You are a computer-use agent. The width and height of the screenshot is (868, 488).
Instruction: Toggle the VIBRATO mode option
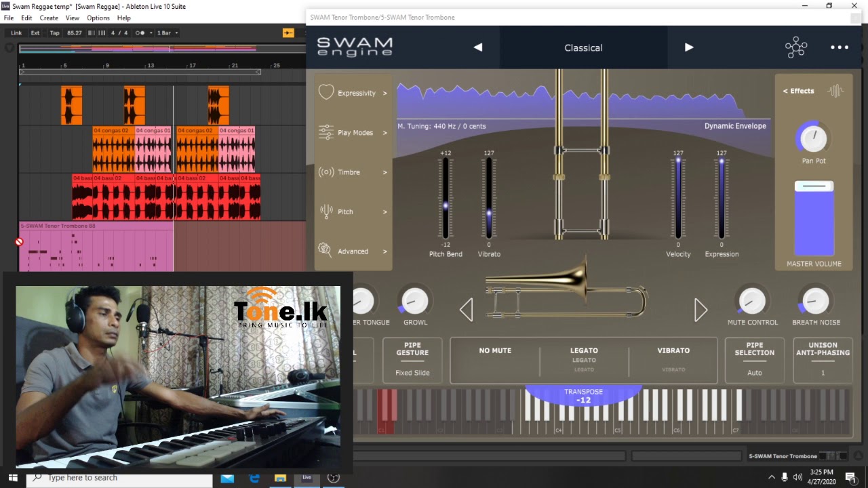coord(673,351)
